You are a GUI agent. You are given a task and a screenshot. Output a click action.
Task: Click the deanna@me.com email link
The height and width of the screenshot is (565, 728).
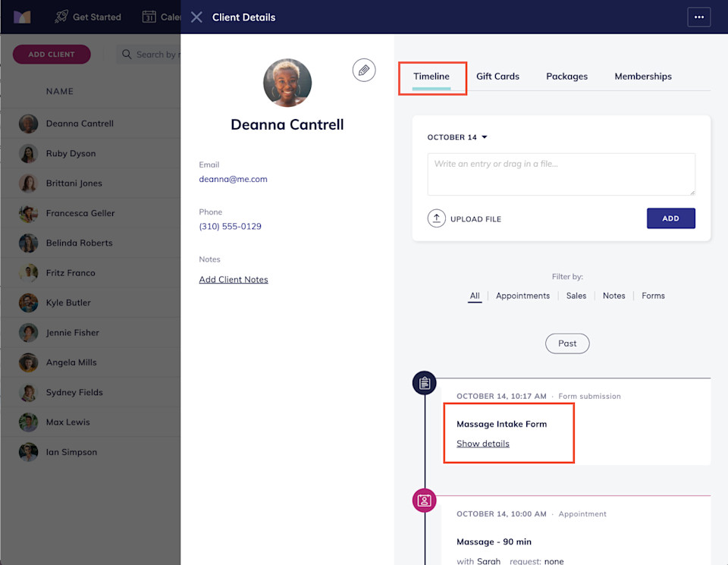[233, 179]
